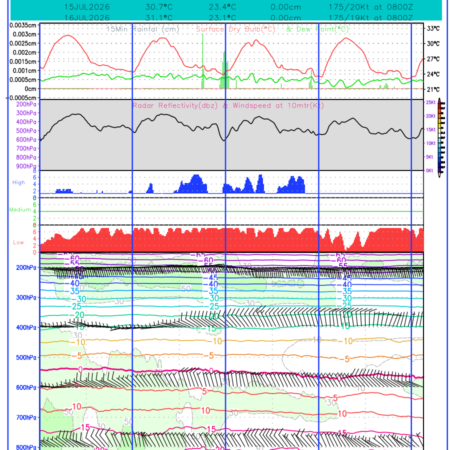Click the 500hPa label in reflectivity panel

pos(26,131)
